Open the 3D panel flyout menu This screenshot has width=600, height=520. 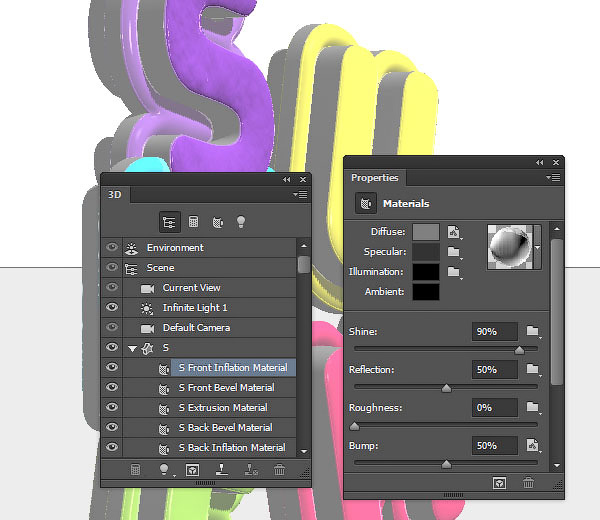[300, 195]
